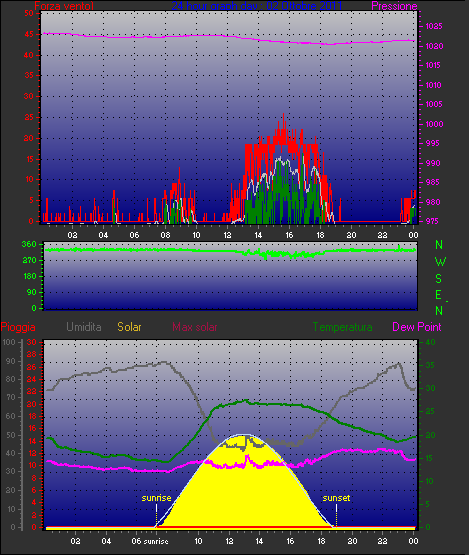Click the red wind gust peak near 16

pos(284,115)
